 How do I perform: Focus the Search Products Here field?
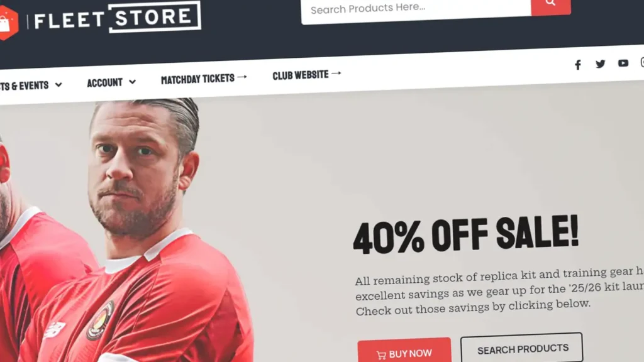(416, 10)
